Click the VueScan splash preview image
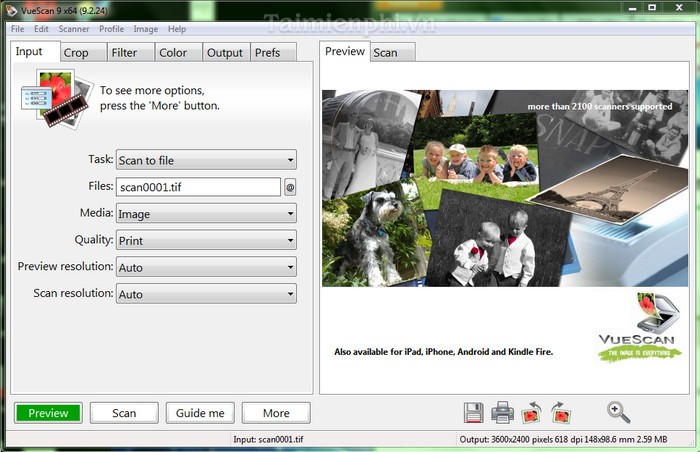 (x=505, y=188)
